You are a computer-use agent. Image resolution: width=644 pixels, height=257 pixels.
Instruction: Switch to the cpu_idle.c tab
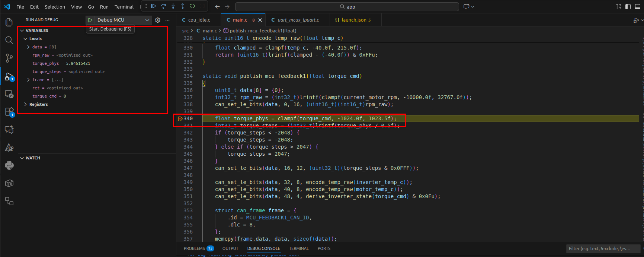point(199,20)
